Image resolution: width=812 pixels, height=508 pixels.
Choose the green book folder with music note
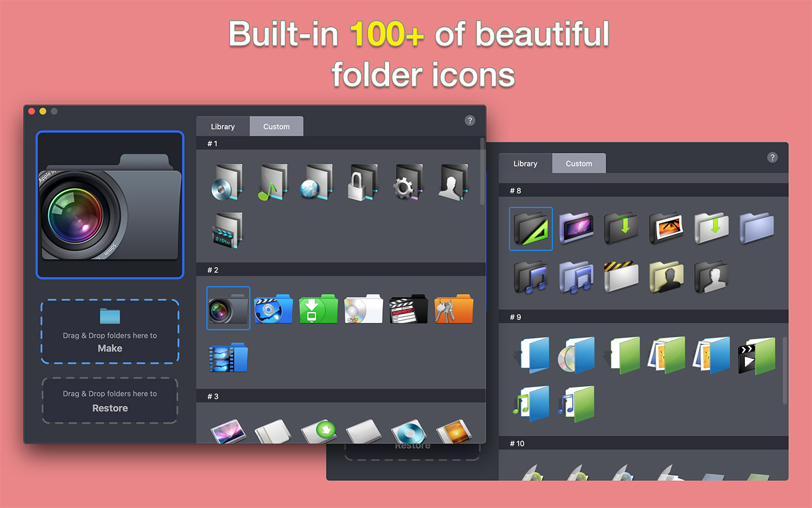pos(576,404)
